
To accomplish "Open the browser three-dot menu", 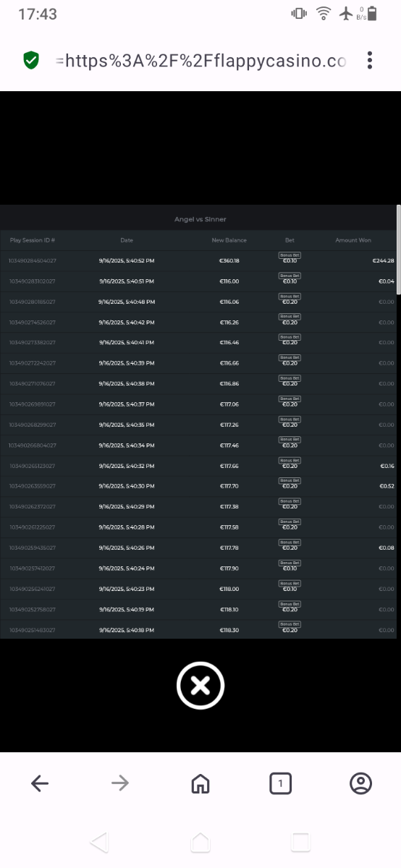I will pyautogui.click(x=370, y=61).
